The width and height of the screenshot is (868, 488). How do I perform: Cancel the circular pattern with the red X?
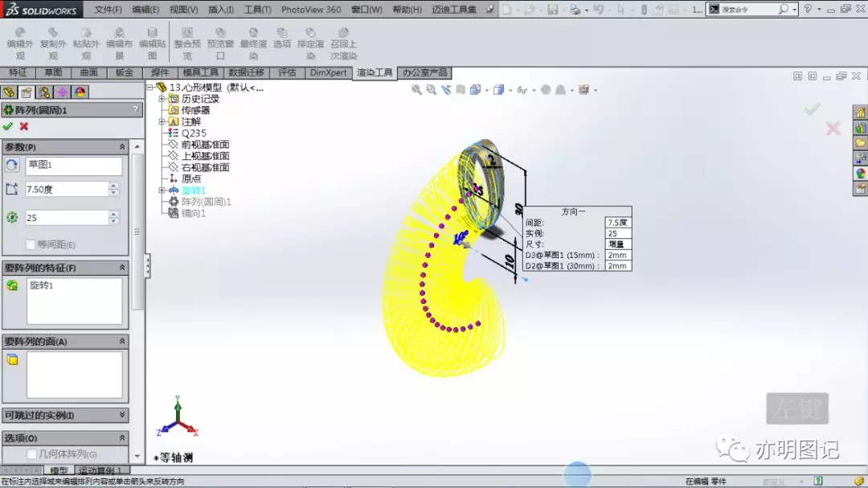[x=24, y=126]
